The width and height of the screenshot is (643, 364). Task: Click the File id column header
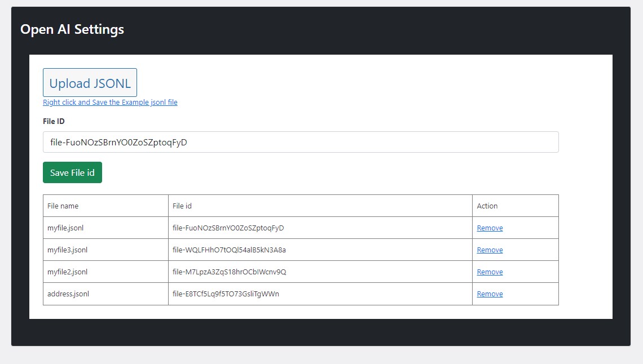(320, 206)
